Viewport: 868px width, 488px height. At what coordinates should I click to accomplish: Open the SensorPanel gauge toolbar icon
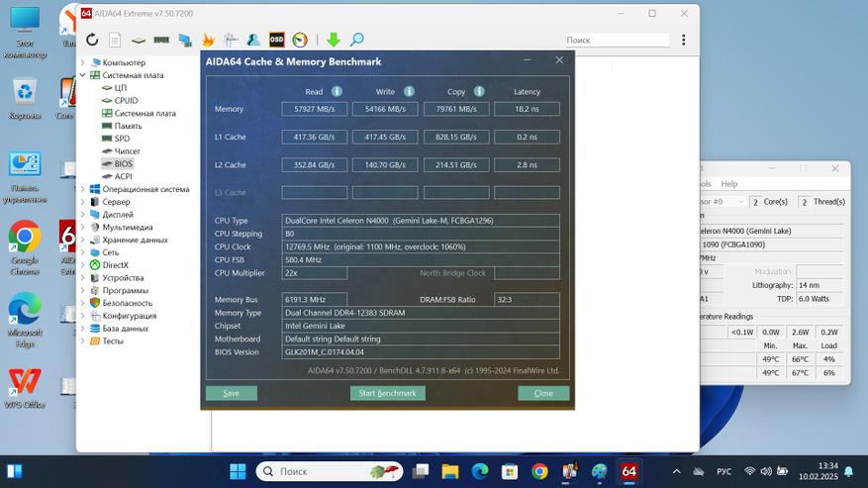click(x=300, y=40)
